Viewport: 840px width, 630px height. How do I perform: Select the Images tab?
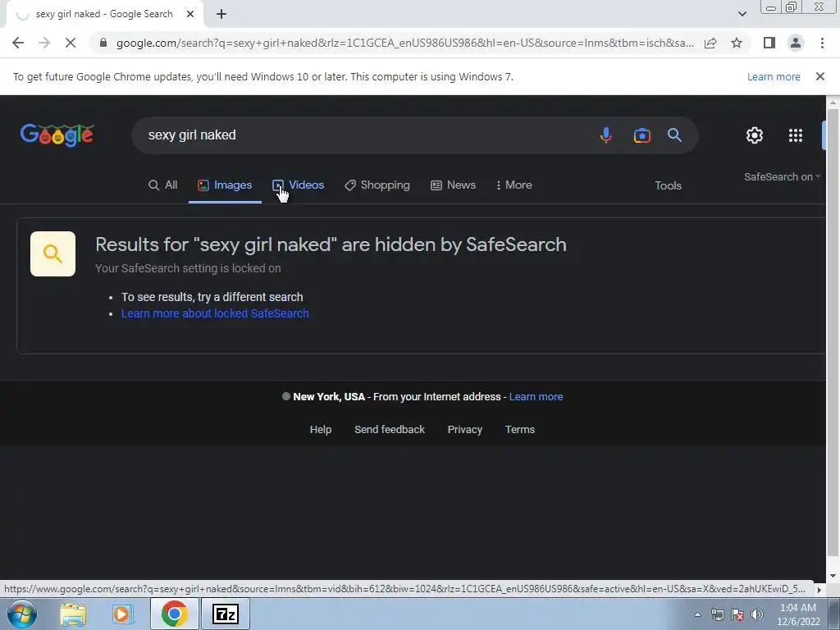coord(225,185)
